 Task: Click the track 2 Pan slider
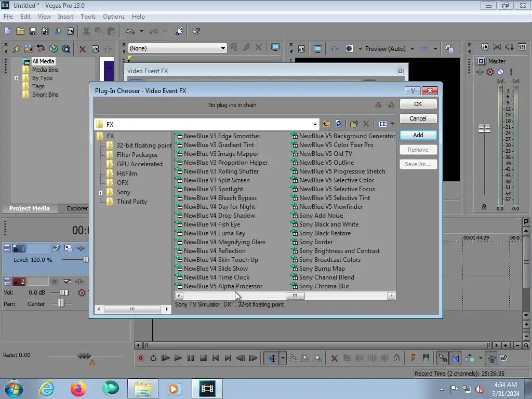click(61, 303)
